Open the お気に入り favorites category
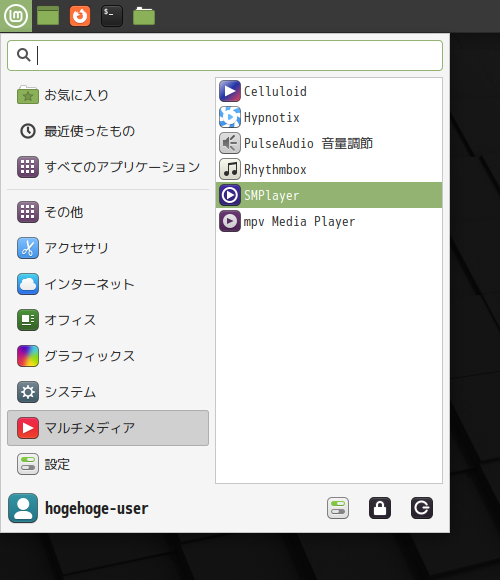500x580 pixels. (108, 95)
